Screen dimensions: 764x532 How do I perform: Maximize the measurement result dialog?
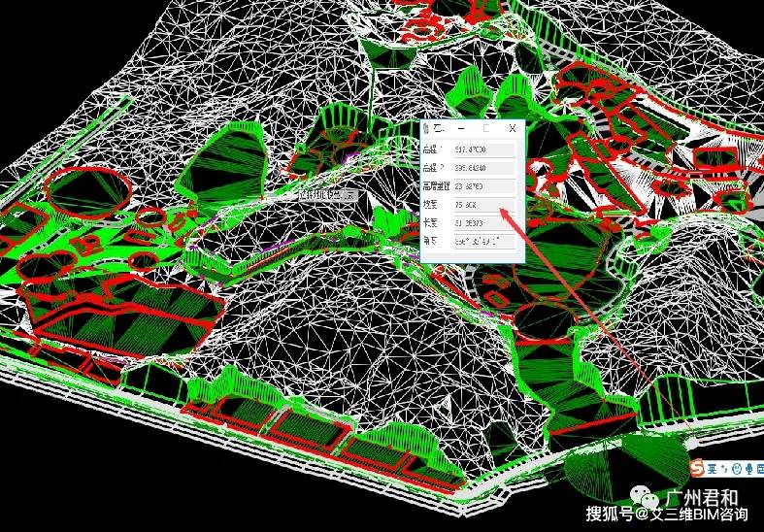click(x=486, y=128)
